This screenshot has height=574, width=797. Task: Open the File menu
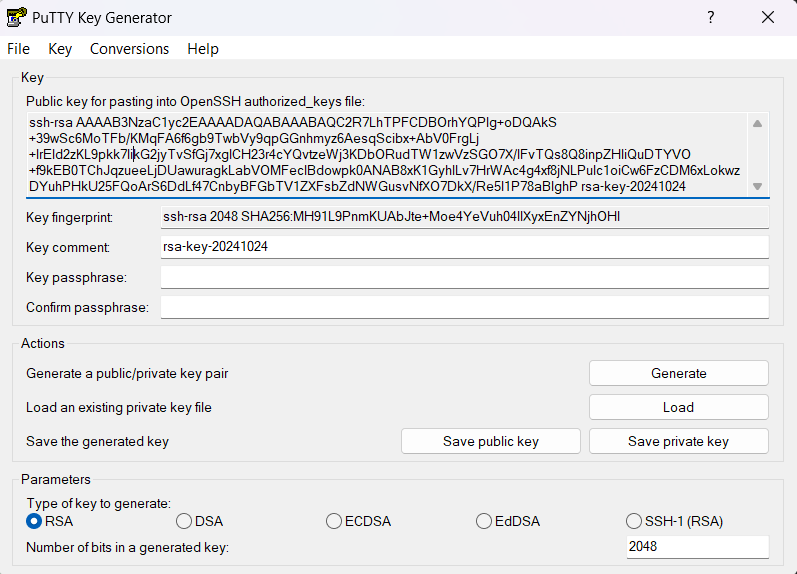click(x=18, y=49)
